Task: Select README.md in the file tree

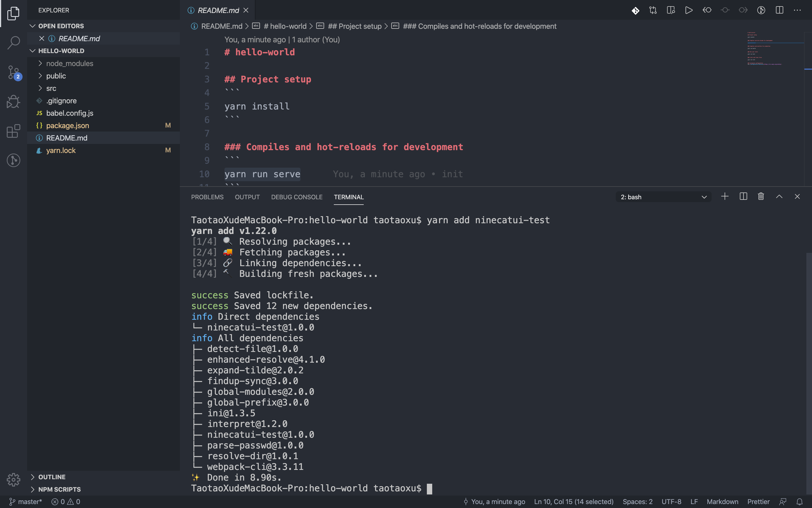Action: (103, 138)
